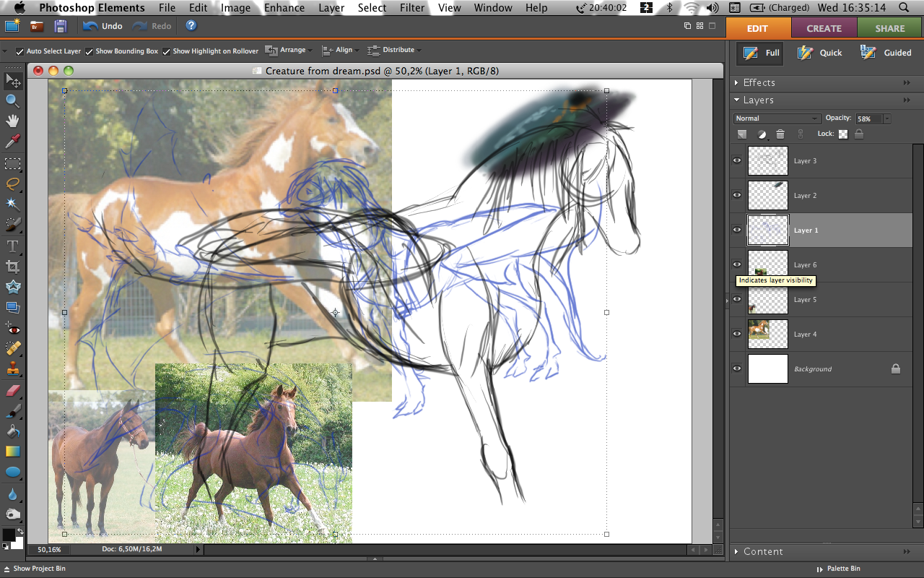924x578 pixels.
Task: Toggle lock transparent pixels checkerboard icon
Action: click(842, 134)
